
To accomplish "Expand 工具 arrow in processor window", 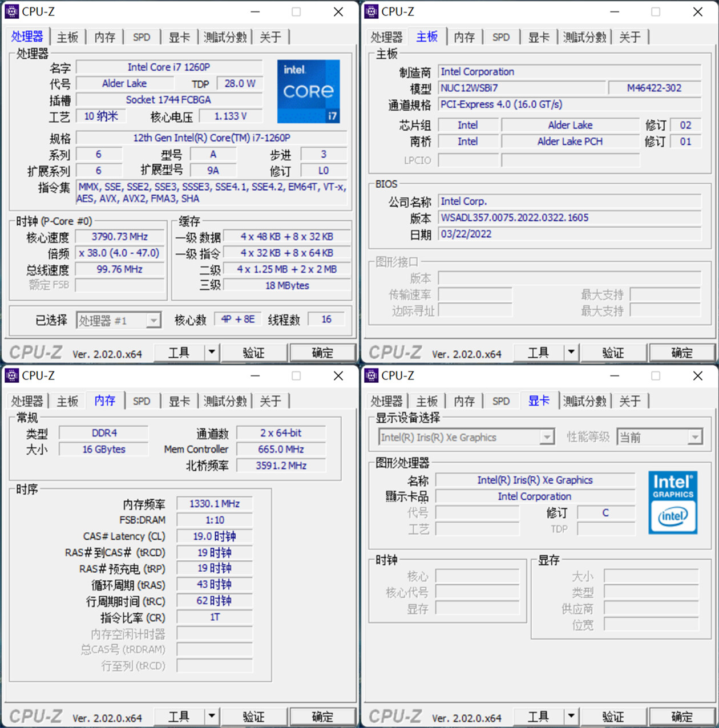I will tap(212, 352).
